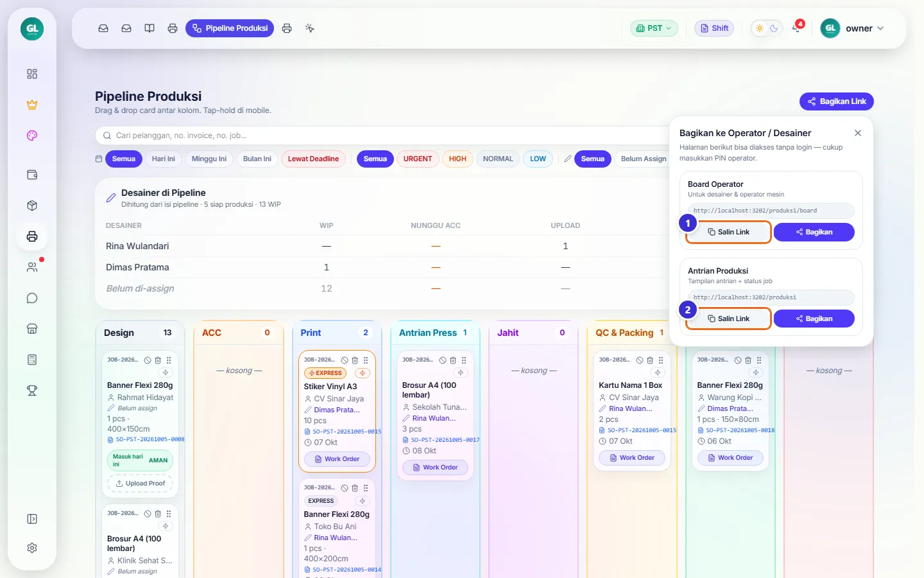Copy the Board Operator link with Salin Link
Image resolution: width=924 pixels, height=578 pixels.
[728, 232]
